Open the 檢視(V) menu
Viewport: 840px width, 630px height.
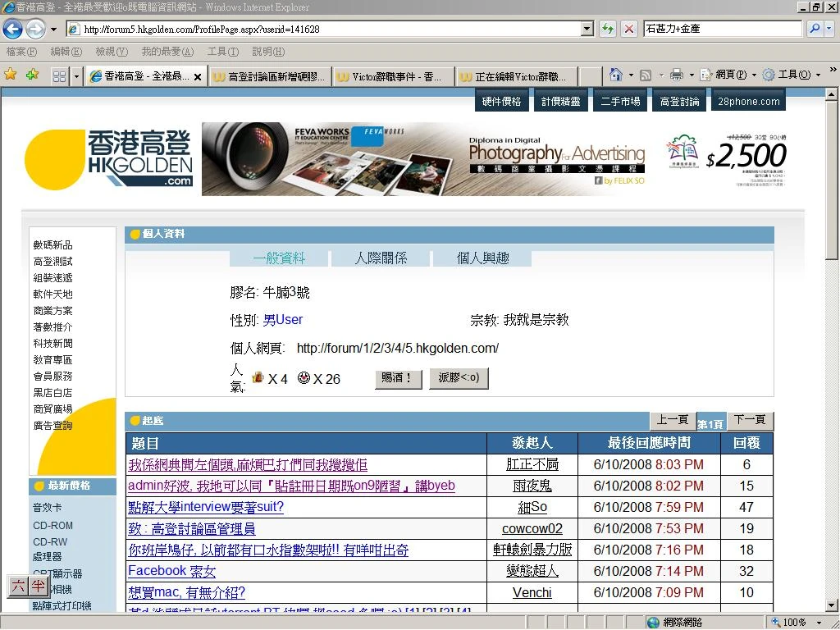pos(112,52)
